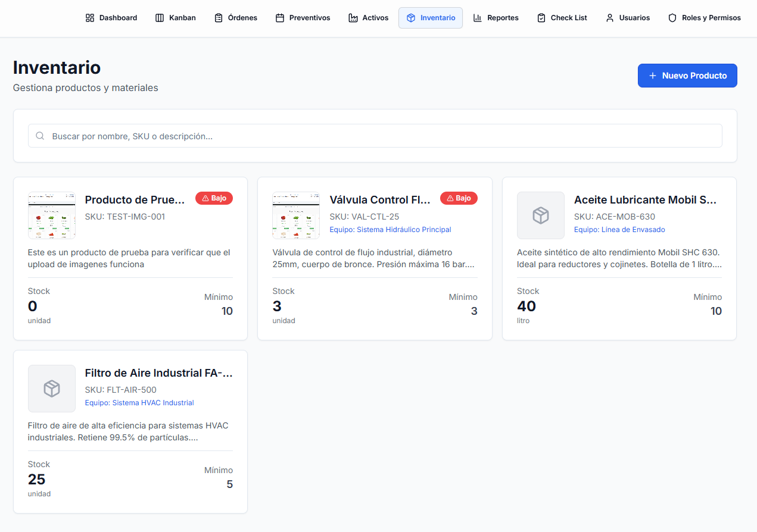Click the product search input field
Viewport: 757px width, 532px height.
(375, 136)
